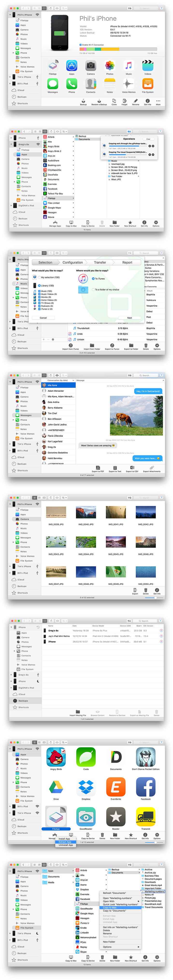Screen dimensions: 173x980
Task: Choose "Open With" from the context menu
Action: 108,901
